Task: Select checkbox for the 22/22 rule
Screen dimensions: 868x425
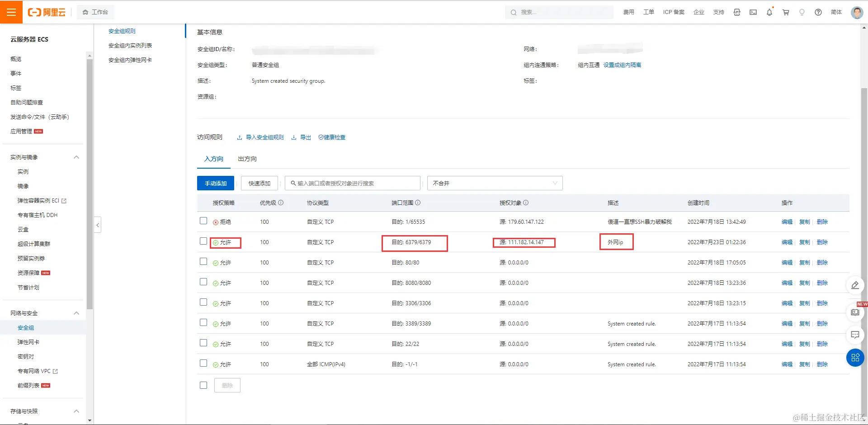Action: (x=203, y=343)
